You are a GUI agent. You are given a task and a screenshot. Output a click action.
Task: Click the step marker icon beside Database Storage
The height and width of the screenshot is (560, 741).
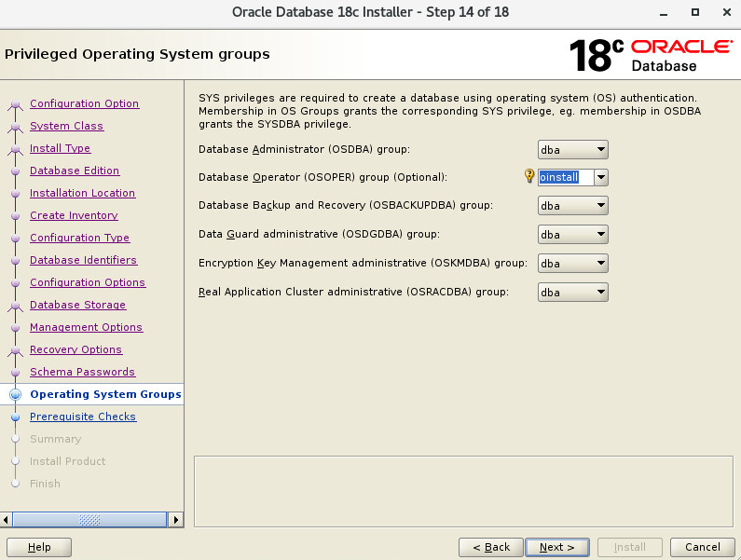[x=15, y=306]
